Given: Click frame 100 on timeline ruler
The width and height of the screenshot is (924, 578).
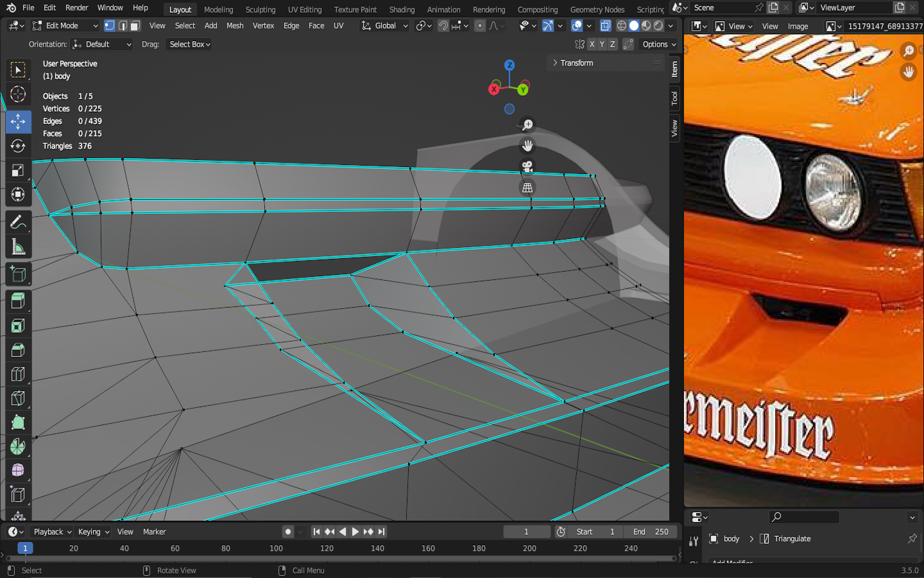Looking at the screenshot, I should point(276,548).
